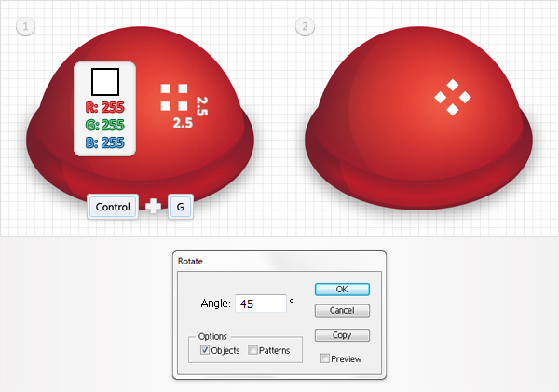Click the Copy button

(342, 335)
